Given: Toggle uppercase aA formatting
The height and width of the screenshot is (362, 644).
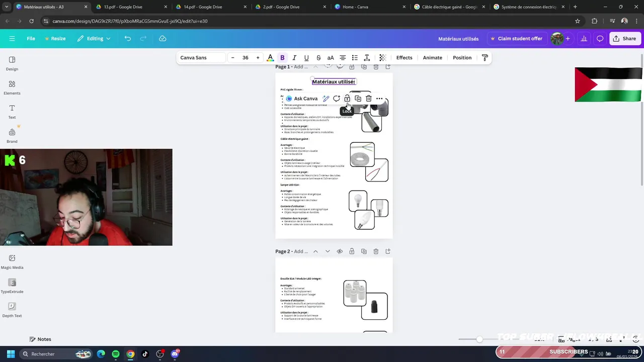Looking at the screenshot, I should pyautogui.click(x=331, y=58).
